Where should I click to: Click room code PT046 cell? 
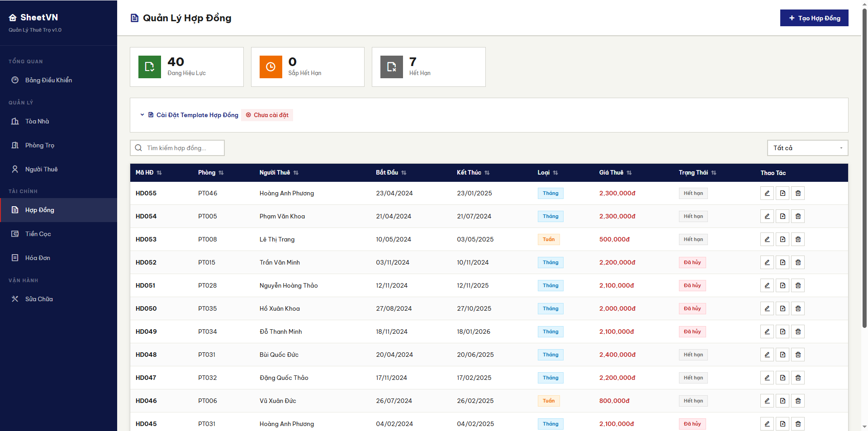pos(208,193)
